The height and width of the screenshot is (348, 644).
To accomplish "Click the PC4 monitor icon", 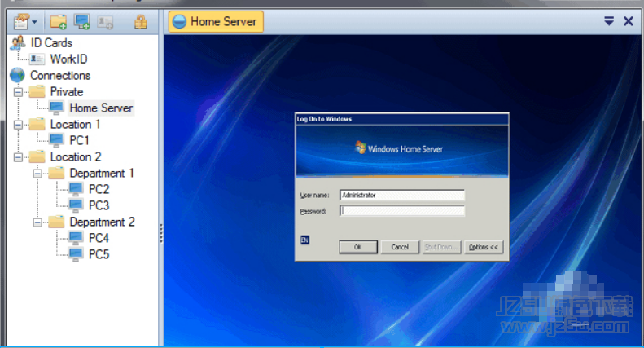I will 76,238.
